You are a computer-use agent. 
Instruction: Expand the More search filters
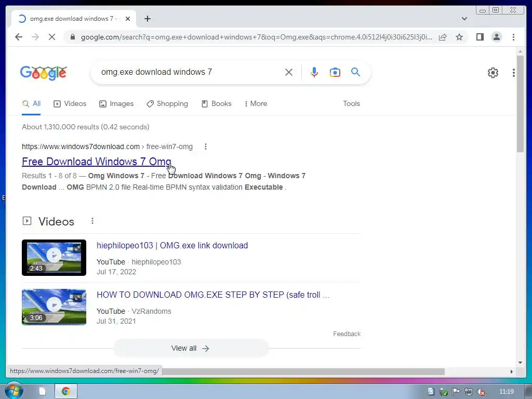(256, 104)
